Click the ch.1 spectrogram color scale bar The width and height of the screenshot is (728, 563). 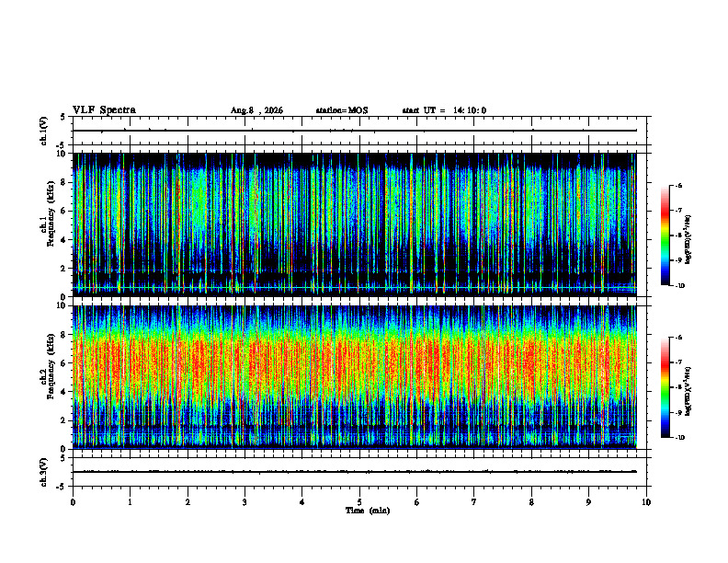tap(665, 236)
